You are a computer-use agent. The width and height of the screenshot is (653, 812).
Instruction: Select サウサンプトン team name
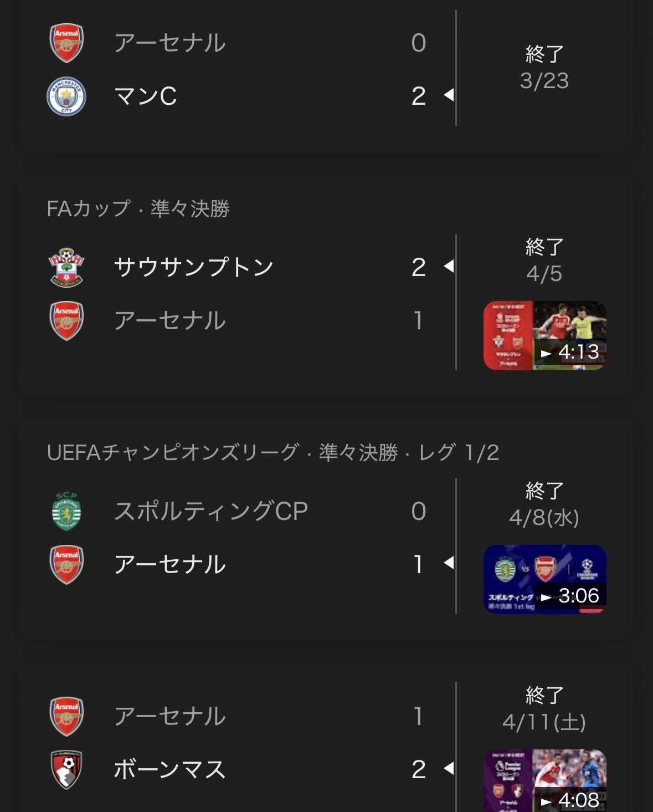(x=193, y=267)
